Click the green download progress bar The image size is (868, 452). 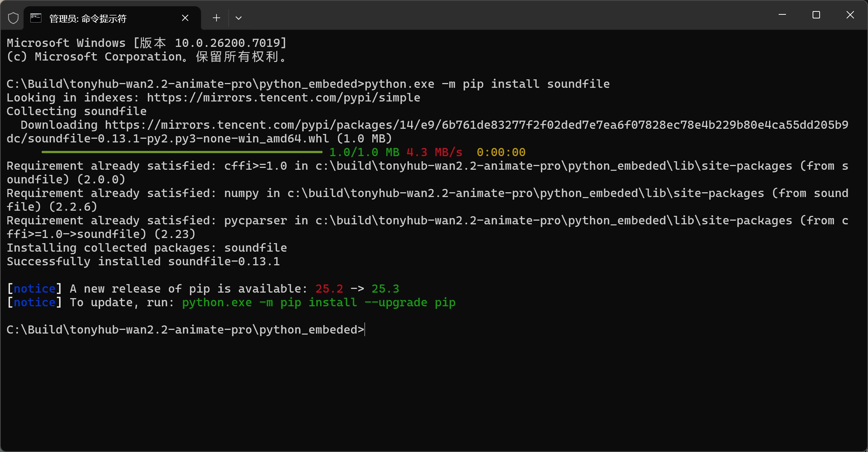coord(182,152)
